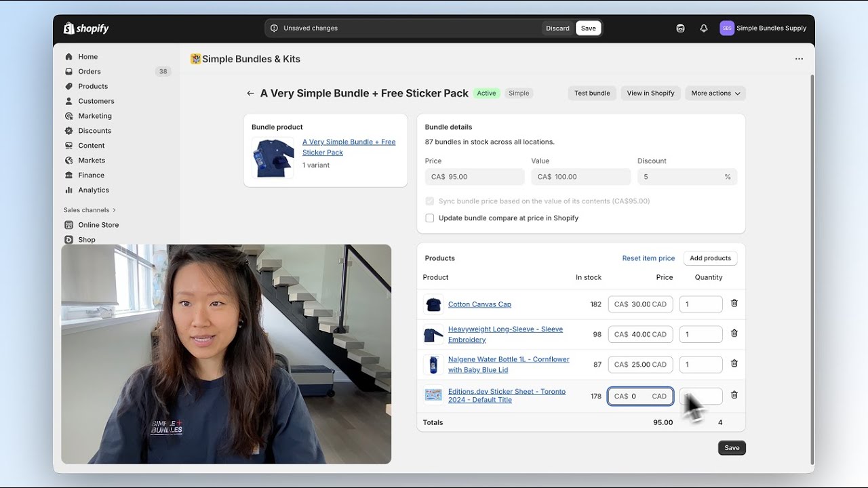Click the Online Store channel icon

tap(68, 225)
